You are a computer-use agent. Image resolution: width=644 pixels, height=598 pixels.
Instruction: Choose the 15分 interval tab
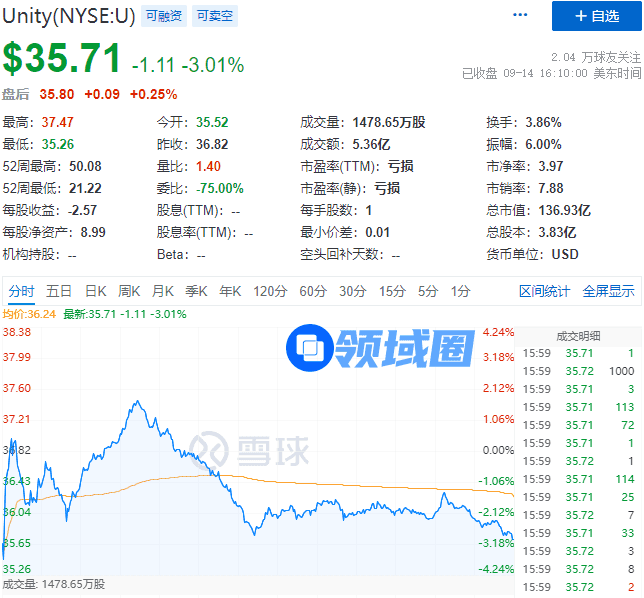click(x=391, y=291)
